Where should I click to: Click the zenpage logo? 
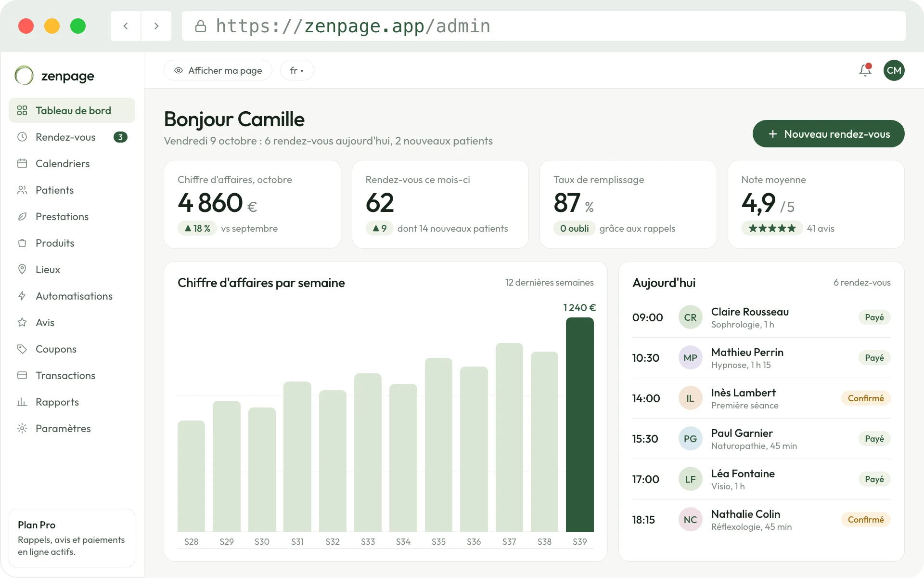[55, 76]
